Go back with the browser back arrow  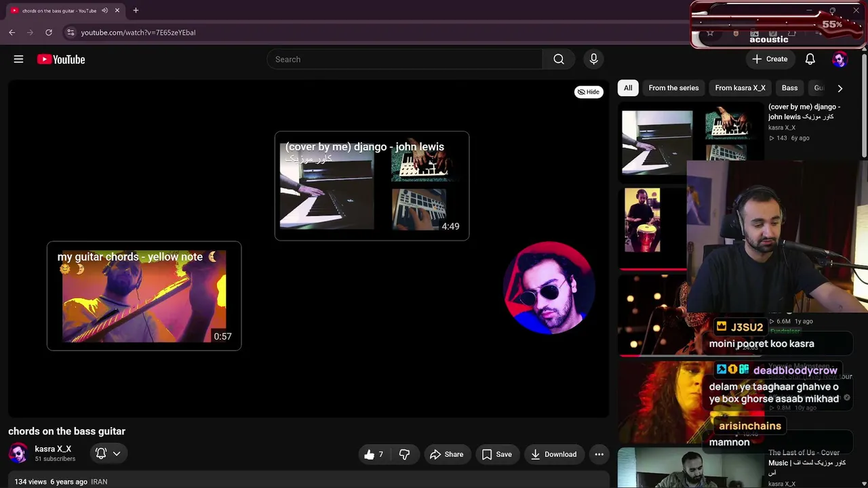pos(12,33)
